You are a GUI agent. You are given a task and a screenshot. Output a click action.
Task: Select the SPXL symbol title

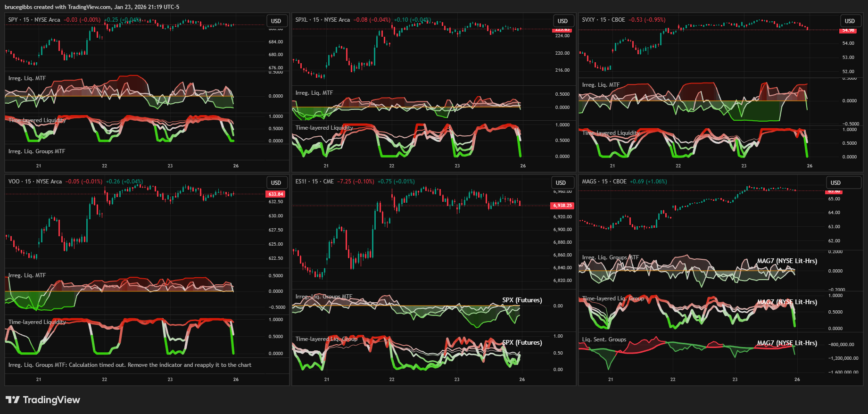coord(301,20)
